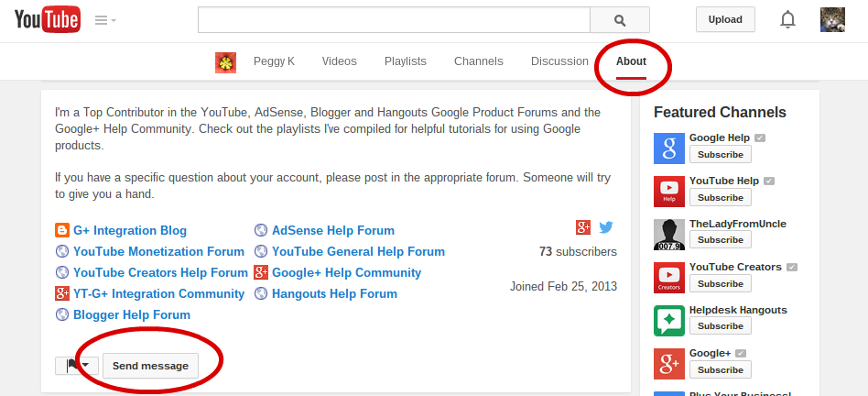Screen dimensions: 868x396
Task: Open the YT-G+ Integration Community link
Action: (159, 293)
